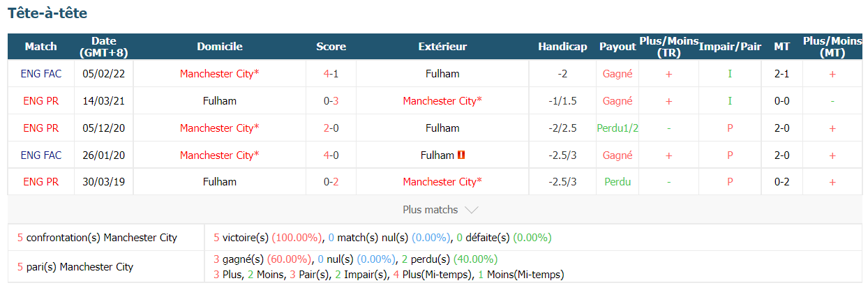Click the 2-0 score on 05/12/20

[331, 128]
